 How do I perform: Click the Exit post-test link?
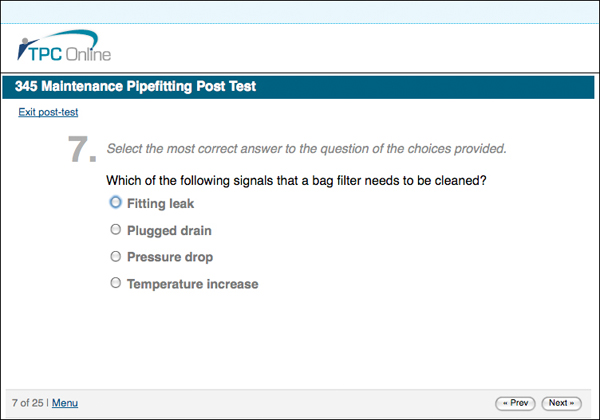48,112
